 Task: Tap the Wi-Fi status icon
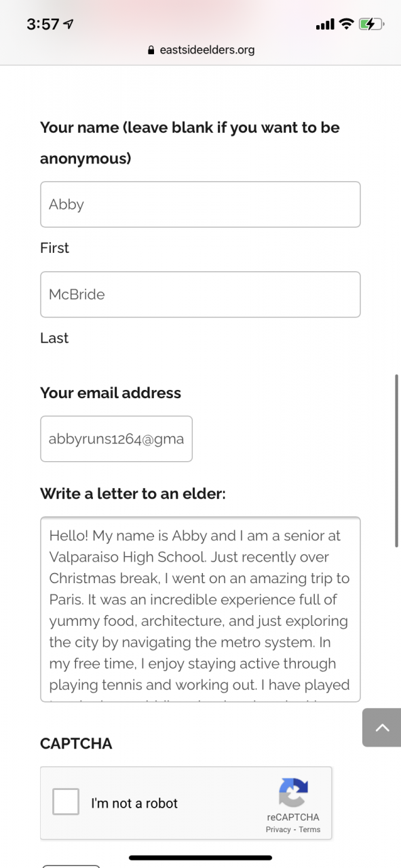347,24
